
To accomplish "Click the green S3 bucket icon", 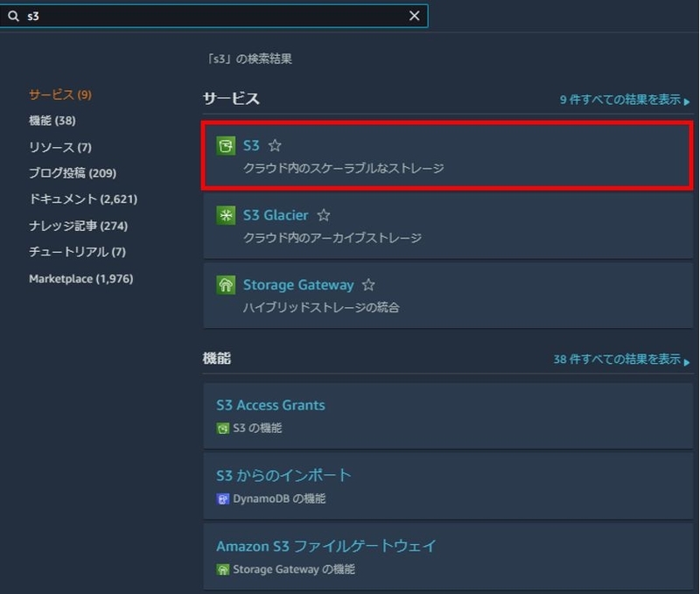I will (x=226, y=145).
